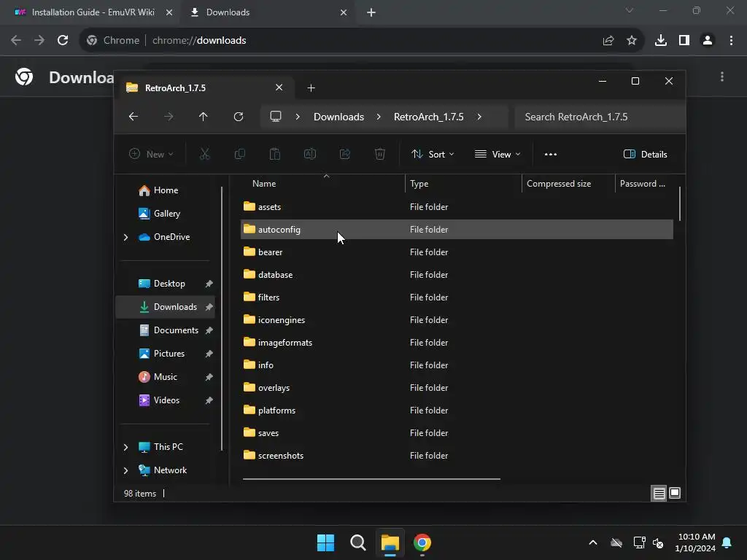Switch to large thumbnails view icon in status bar
The height and width of the screenshot is (560, 747).
(x=675, y=494)
